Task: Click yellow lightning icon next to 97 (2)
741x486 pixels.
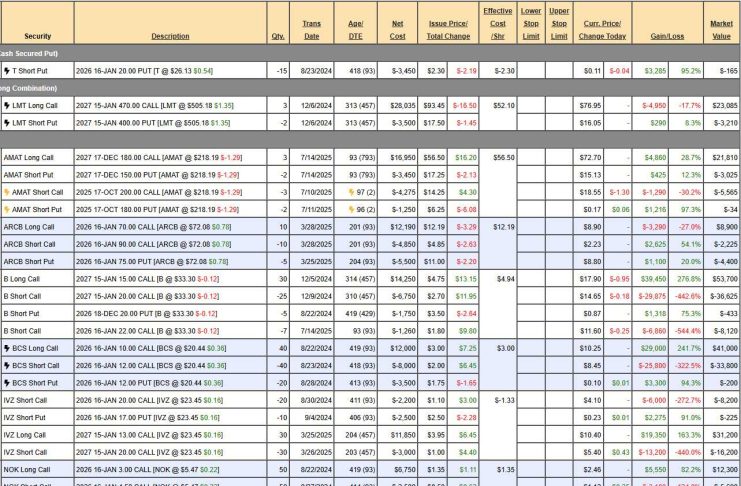Action: [346, 192]
